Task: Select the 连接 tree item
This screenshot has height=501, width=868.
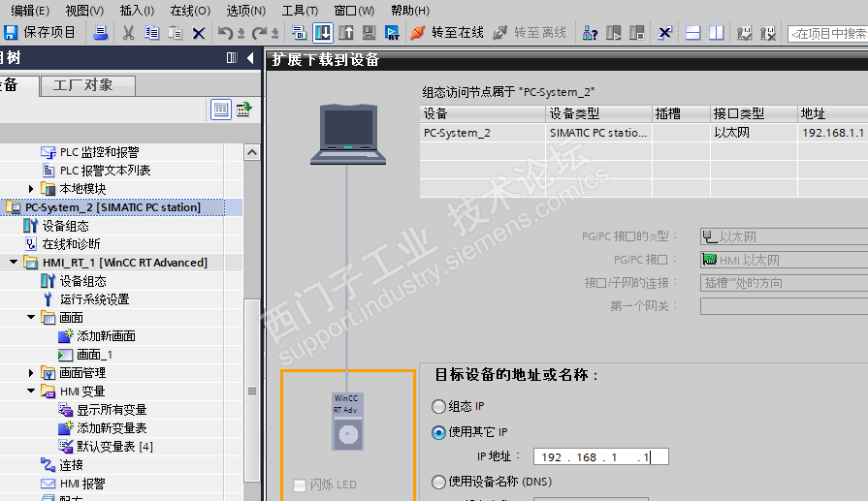Action: [x=71, y=465]
